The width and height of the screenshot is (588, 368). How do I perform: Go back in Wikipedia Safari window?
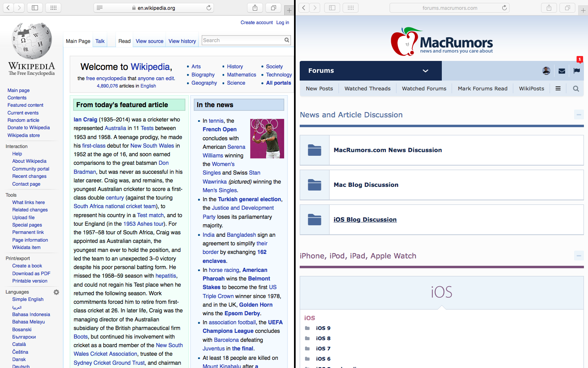point(8,8)
